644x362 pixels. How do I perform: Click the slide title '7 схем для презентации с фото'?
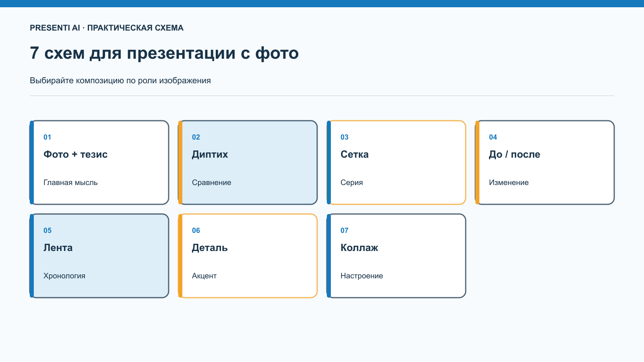pos(164,53)
